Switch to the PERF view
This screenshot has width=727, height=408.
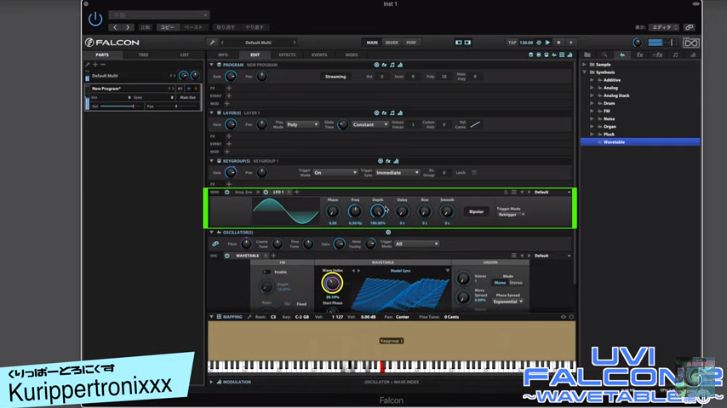pos(411,43)
